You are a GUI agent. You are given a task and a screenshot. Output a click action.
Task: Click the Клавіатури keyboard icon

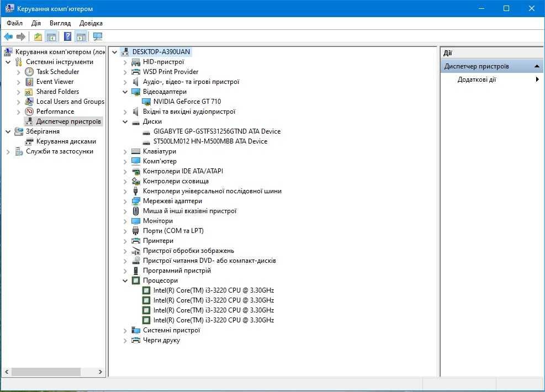pyautogui.click(x=136, y=151)
